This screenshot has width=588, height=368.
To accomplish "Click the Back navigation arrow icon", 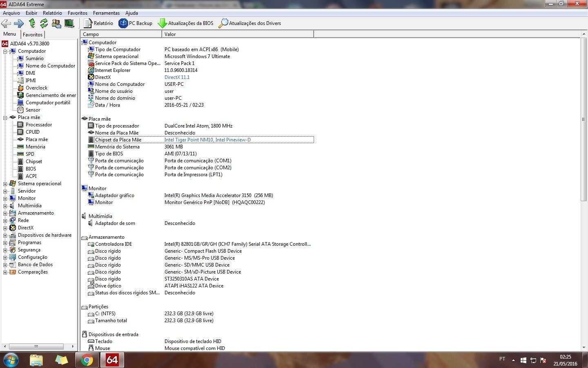I will point(7,23).
